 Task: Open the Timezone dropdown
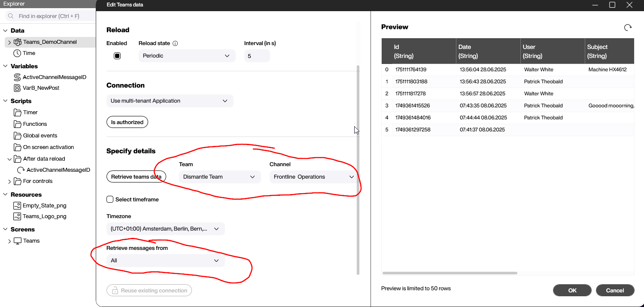click(166, 229)
